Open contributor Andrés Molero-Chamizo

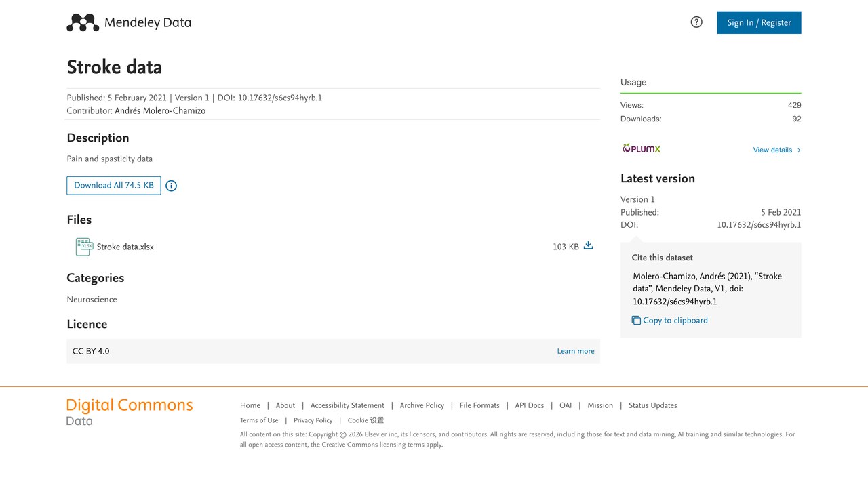point(160,110)
